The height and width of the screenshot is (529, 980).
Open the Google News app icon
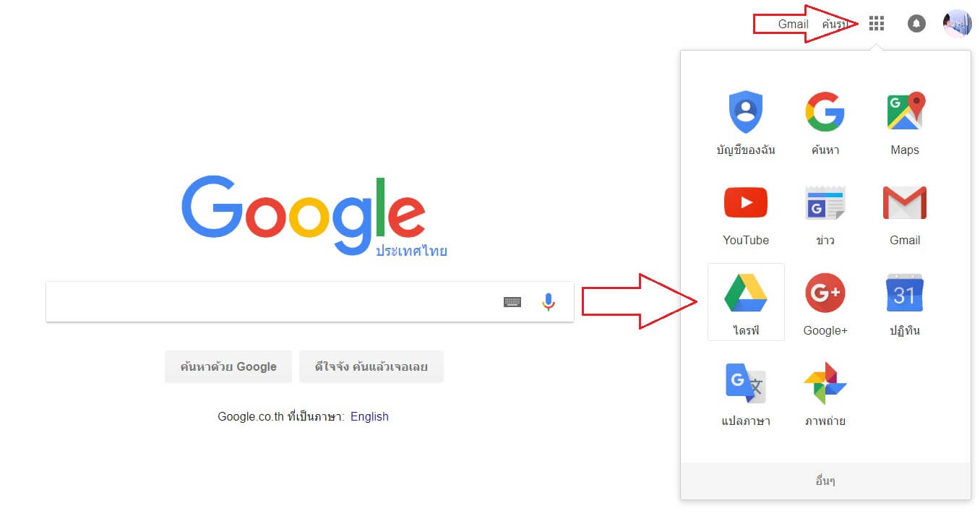825,203
